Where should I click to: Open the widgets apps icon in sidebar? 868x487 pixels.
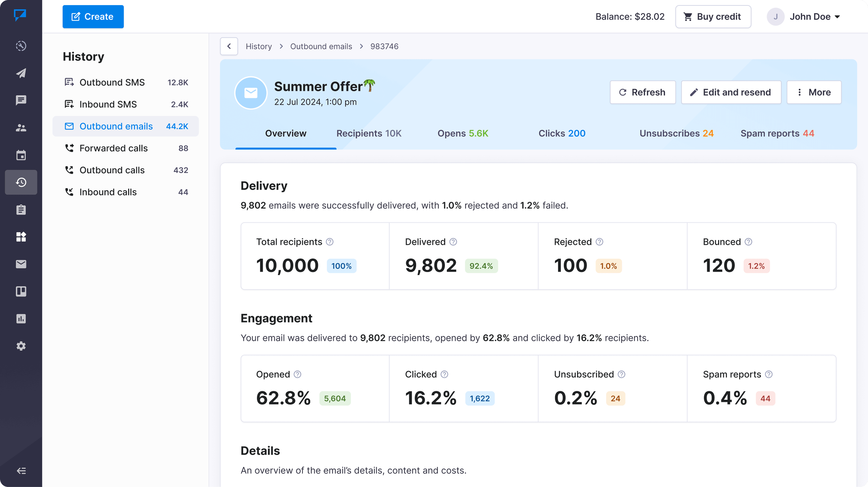pos(21,237)
